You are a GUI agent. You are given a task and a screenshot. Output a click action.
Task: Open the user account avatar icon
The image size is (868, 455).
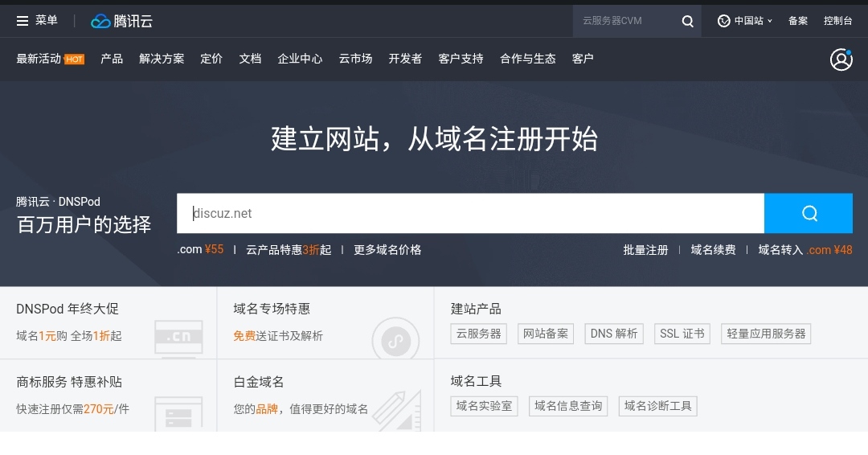pos(841,59)
